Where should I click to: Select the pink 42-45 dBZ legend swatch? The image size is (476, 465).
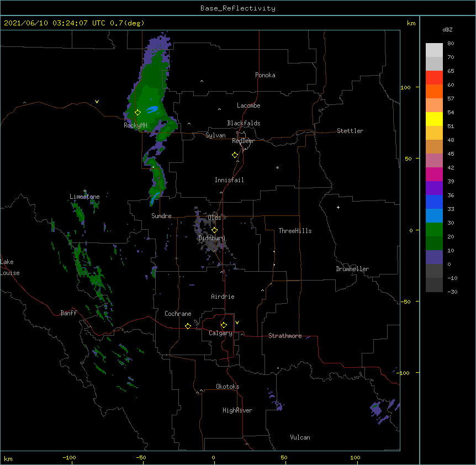click(x=434, y=160)
